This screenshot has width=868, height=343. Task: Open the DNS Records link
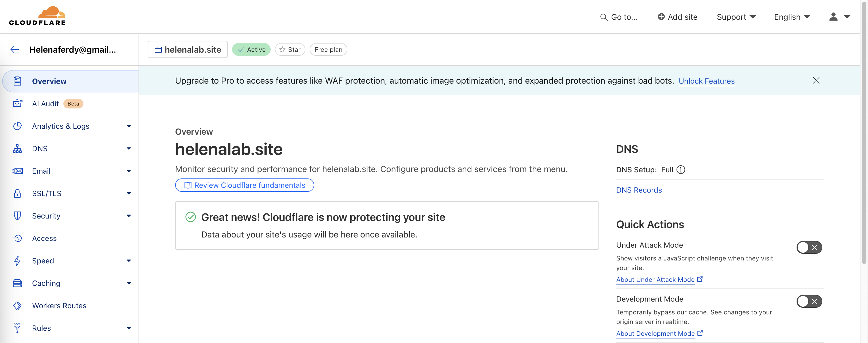click(x=639, y=190)
